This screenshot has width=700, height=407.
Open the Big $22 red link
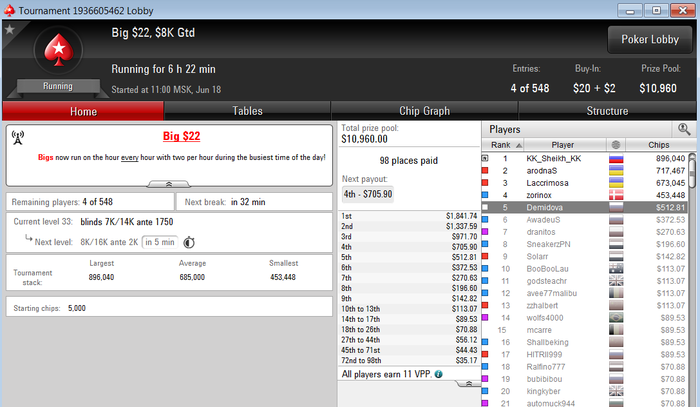click(181, 136)
